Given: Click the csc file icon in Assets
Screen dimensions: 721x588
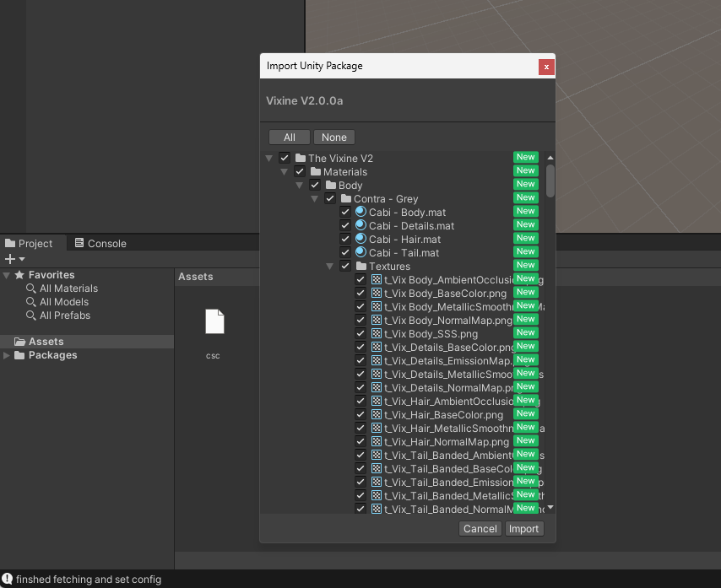Looking at the screenshot, I should point(214,323).
